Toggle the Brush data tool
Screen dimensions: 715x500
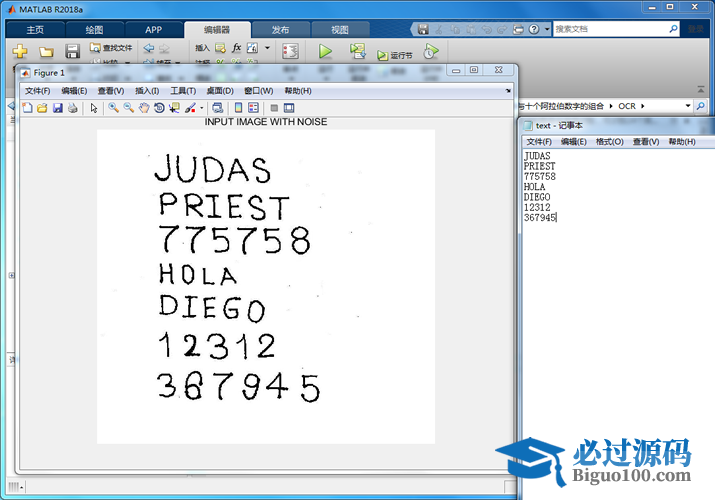(190, 108)
